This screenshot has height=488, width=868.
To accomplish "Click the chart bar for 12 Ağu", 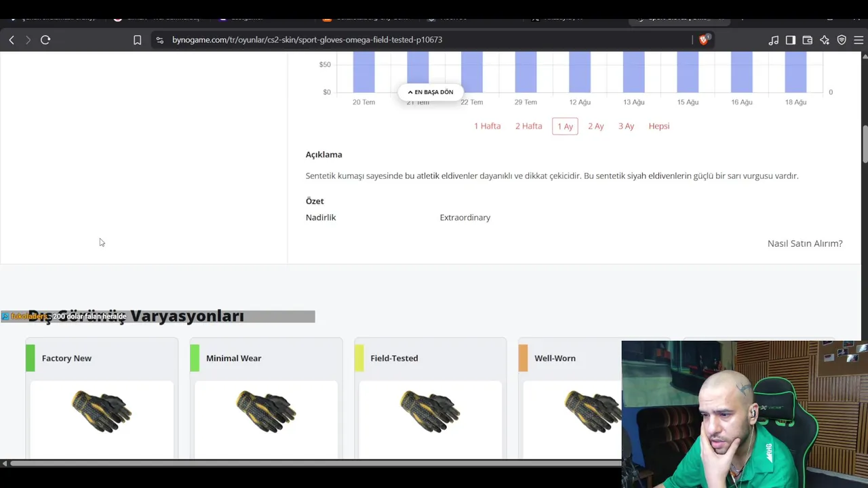I will tap(580, 72).
